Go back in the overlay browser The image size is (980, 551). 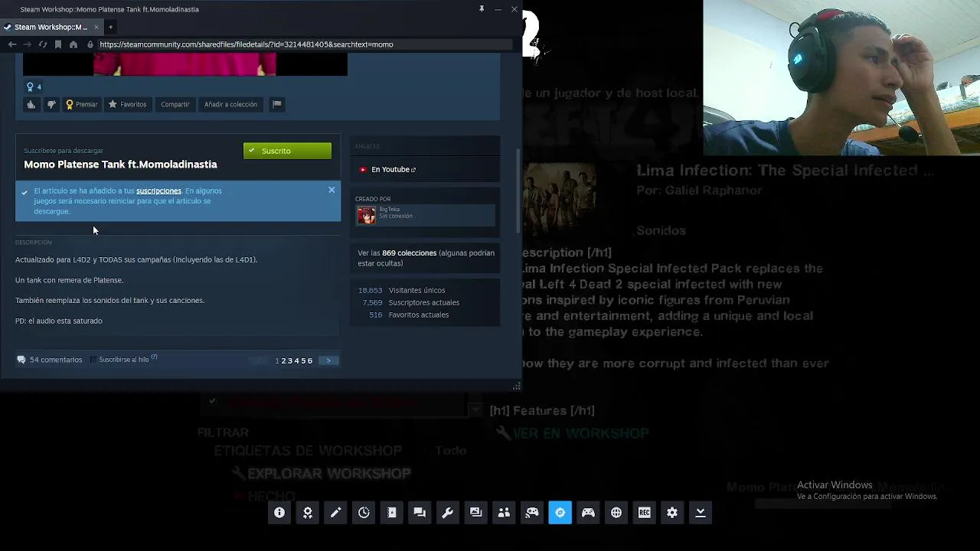click(12, 44)
